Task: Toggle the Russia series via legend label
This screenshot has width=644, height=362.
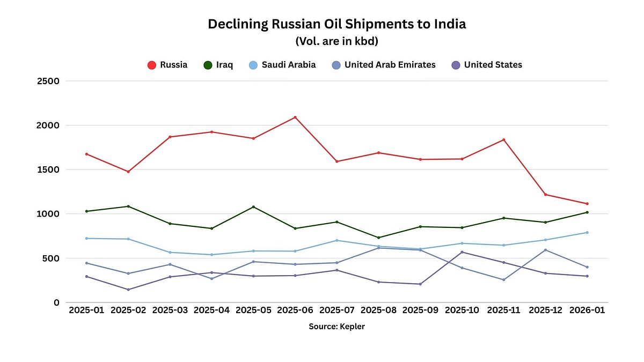Action: click(x=174, y=65)
